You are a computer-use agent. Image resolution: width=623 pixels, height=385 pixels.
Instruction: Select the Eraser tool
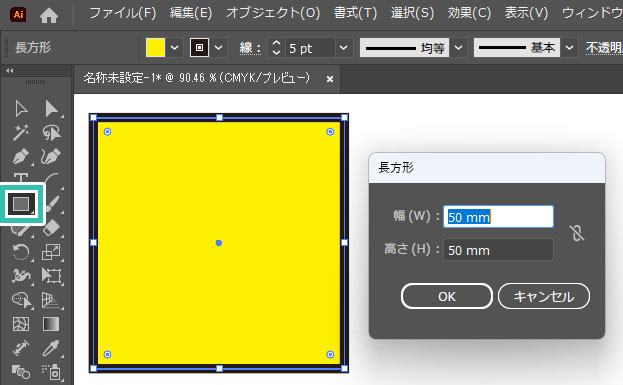point(52,228)
